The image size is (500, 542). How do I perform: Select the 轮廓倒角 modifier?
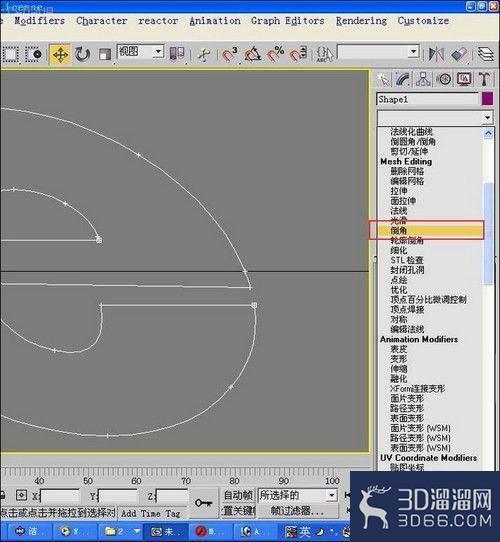coord(407,240)
